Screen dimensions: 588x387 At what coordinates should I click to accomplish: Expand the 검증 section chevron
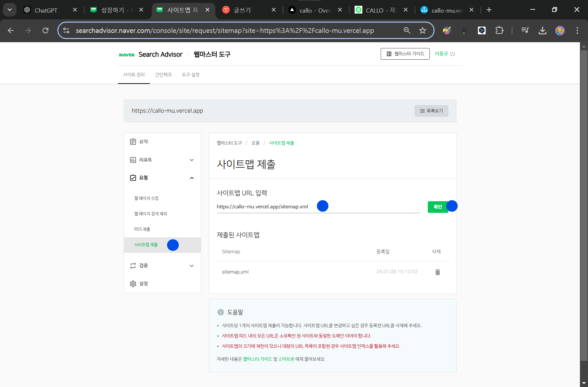tap(192, 266)
